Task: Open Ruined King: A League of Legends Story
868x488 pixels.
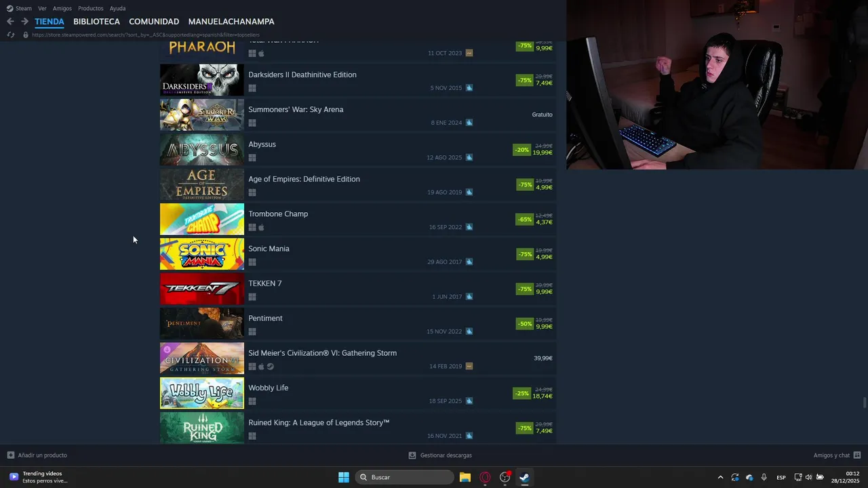Action: (x=319, y=423)
